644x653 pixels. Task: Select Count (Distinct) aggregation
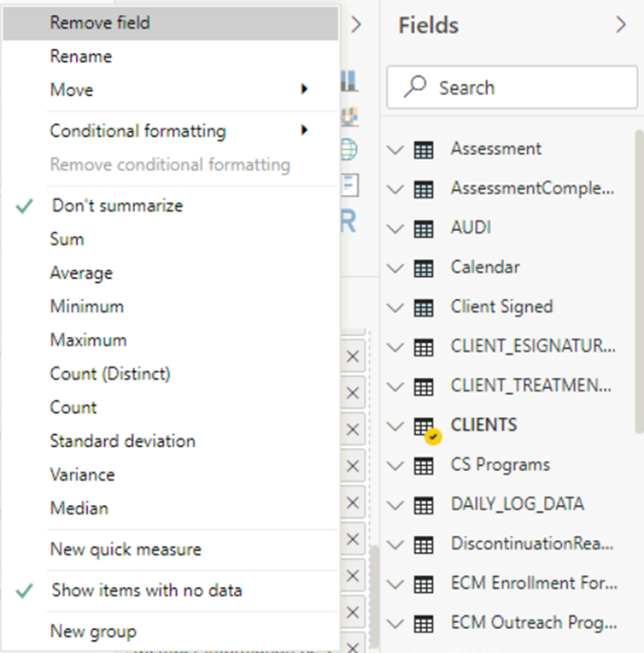tap(170, 374)
